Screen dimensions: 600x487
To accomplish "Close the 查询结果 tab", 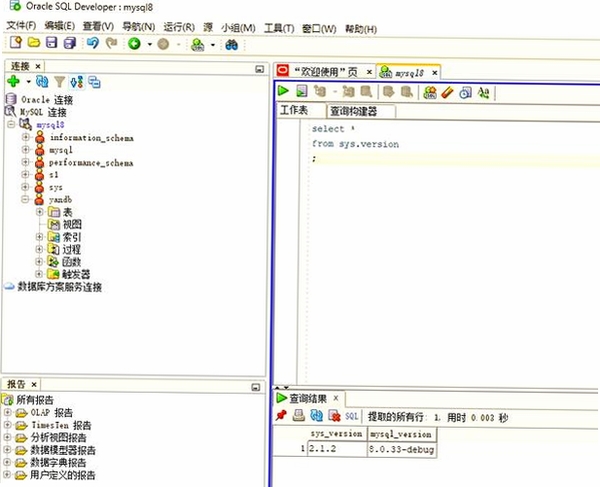I will click(x=336, y=398).
